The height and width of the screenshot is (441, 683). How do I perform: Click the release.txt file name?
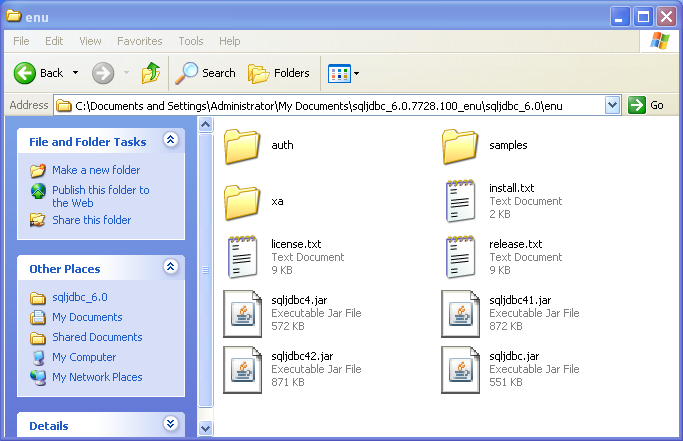point(515,244)
